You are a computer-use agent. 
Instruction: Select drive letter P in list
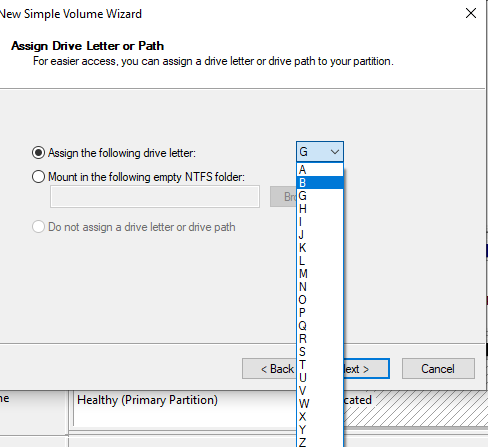pyautogui.click(x=320, y=313)
